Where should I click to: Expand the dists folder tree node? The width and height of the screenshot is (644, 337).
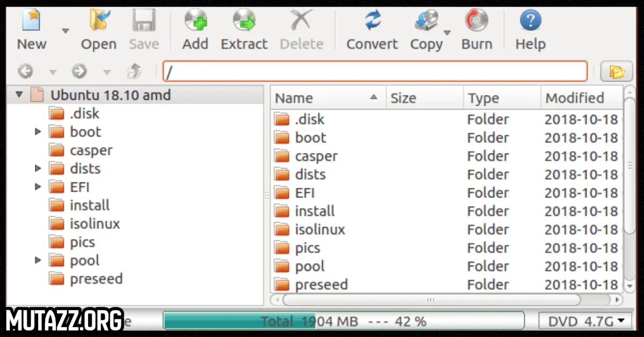pos(38,169)
